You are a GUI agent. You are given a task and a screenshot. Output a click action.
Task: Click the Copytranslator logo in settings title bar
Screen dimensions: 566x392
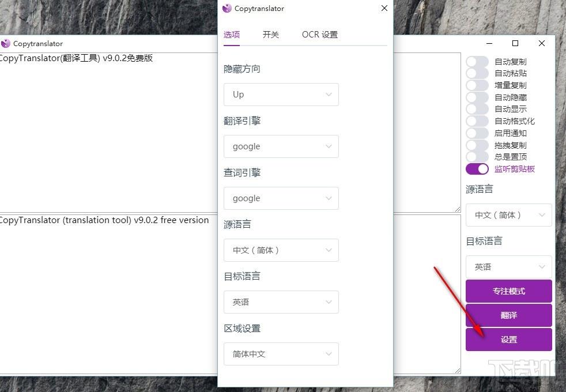(227, 8)
